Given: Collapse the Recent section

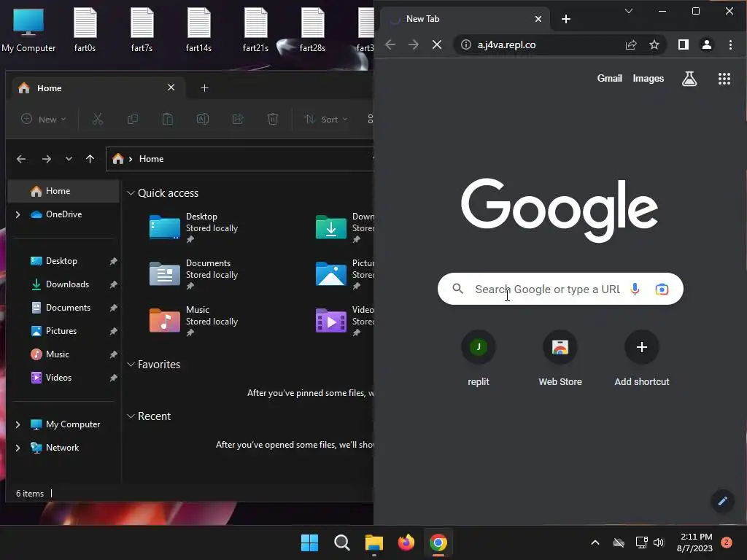Looking at the screenshot, I should point(131,416).
